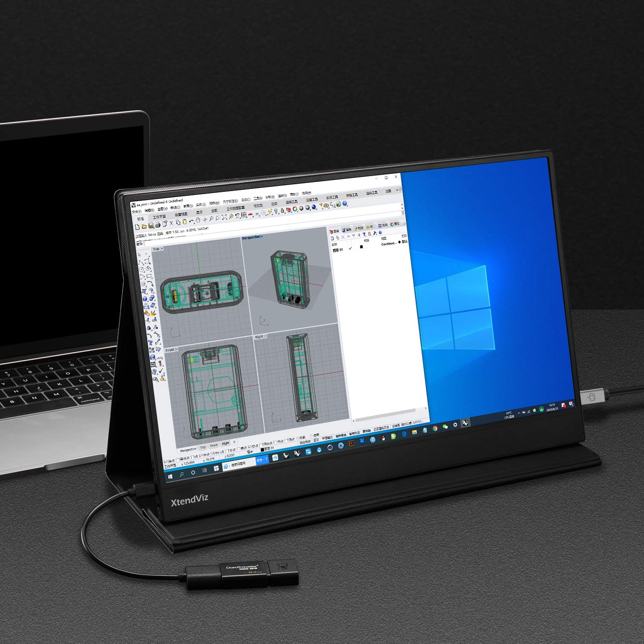Image resolution: width=644 pixels, height=644 pixels.
Task: Click the Save disk icon in standard toolbar
Action: (x=151, y=225)
